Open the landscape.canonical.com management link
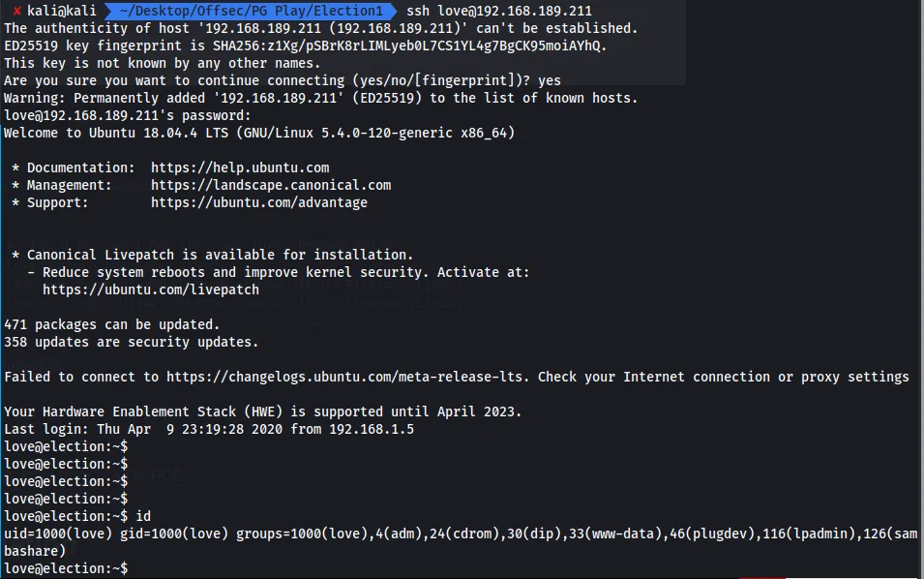 (271, 185)
